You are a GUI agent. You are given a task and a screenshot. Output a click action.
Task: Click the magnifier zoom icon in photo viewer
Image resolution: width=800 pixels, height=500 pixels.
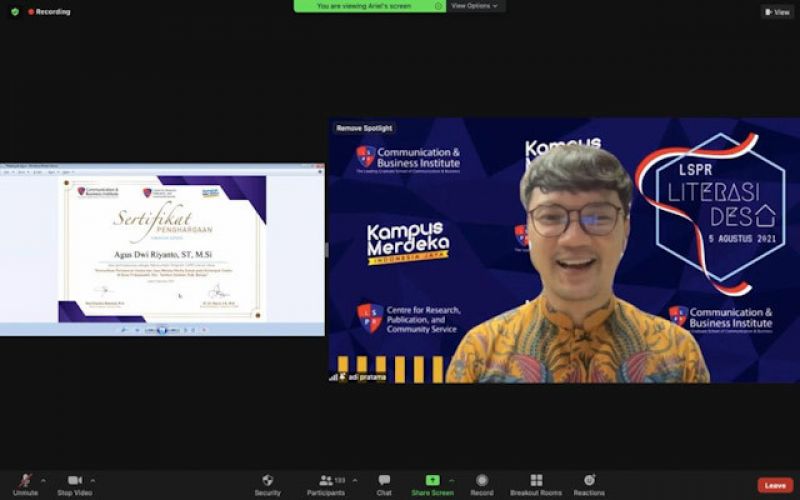tap(123, 330)
